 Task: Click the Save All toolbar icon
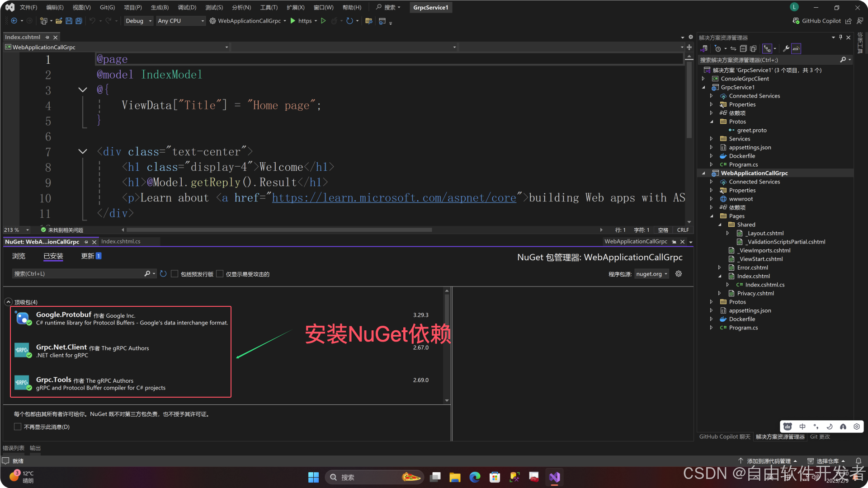(79, 21)
